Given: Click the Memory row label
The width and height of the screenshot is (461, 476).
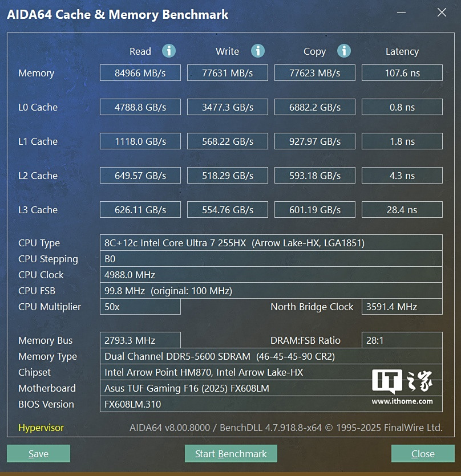Looking at the screenshot, I should click(36, 73).
